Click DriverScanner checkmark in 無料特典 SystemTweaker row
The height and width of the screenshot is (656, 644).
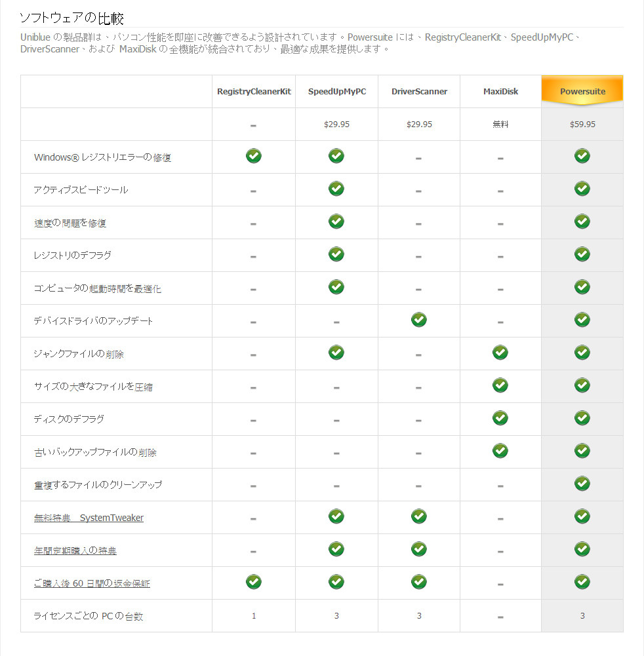[418, 516]
